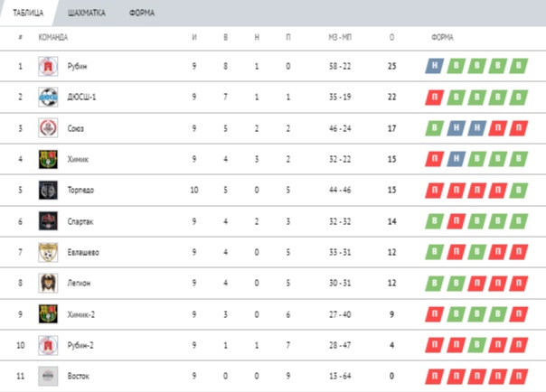Click the О points column header
The width and height of the screenshot is (546, 392).
[391, 37]
